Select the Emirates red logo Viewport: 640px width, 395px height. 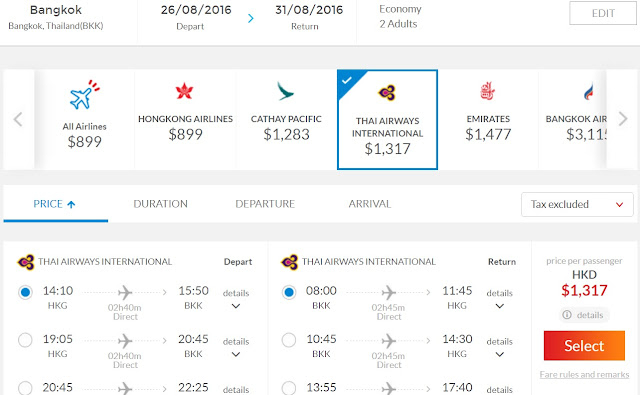tap(487, 91)
